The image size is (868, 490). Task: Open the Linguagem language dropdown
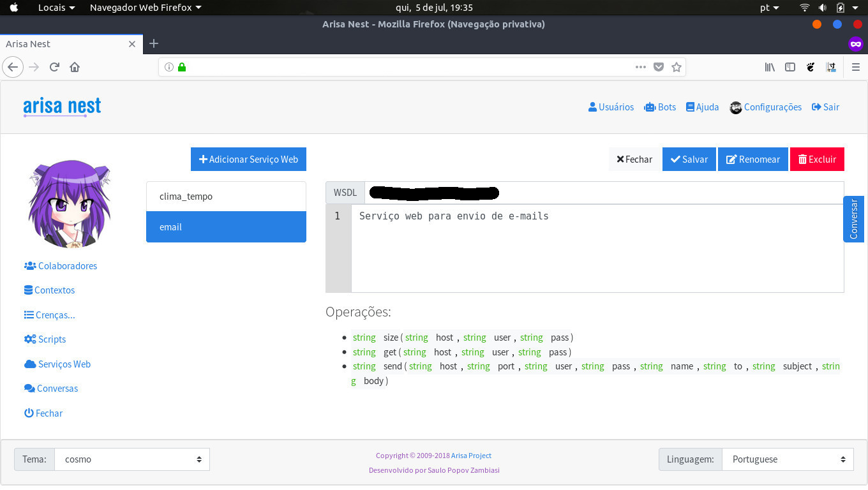point(787,459)
